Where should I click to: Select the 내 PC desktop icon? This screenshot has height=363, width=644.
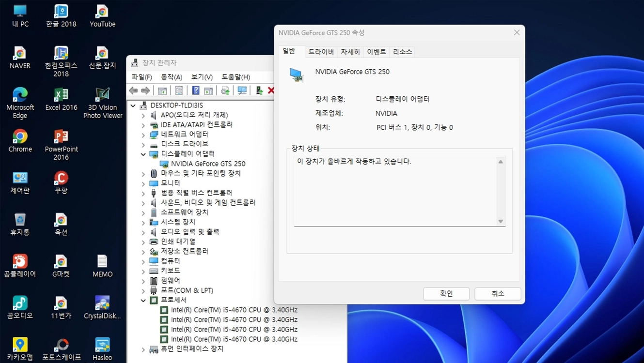tap(20, 15)
